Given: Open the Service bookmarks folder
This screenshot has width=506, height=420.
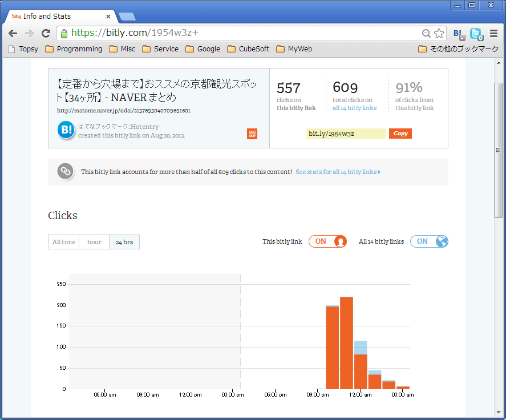Looking at the screenshot, I should pyautogui.click(x=160, y=49).
